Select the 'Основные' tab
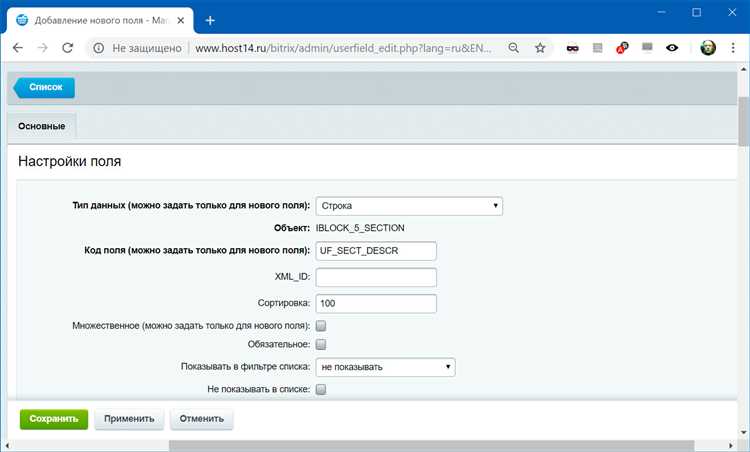 (x=42, y=126)
